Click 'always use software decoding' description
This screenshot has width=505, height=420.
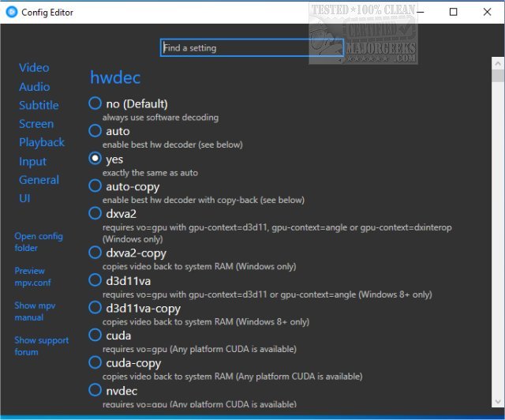tap(160, 118)
